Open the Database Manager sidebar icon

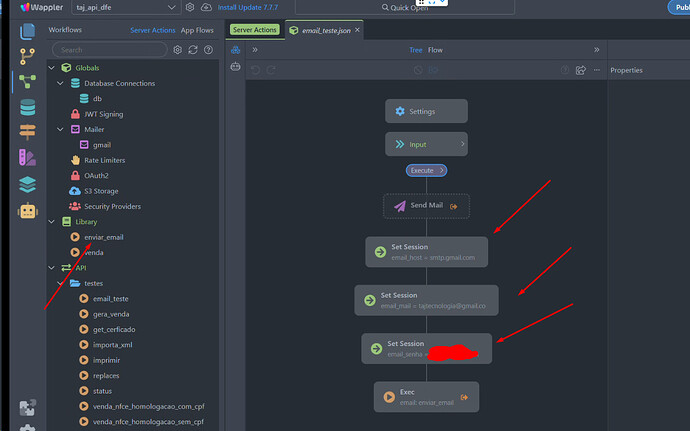pyautogui.click(x=26, y=108)
